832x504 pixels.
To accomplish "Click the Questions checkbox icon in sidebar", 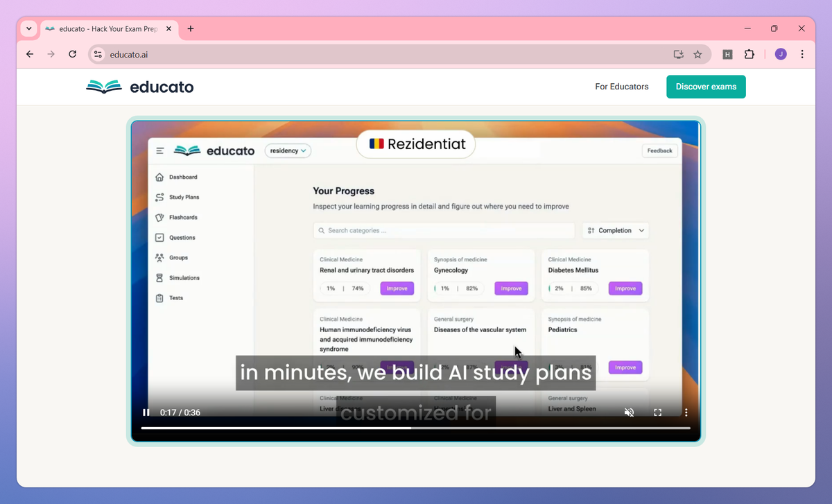I will pyautogui.click(x=161, y=237).
